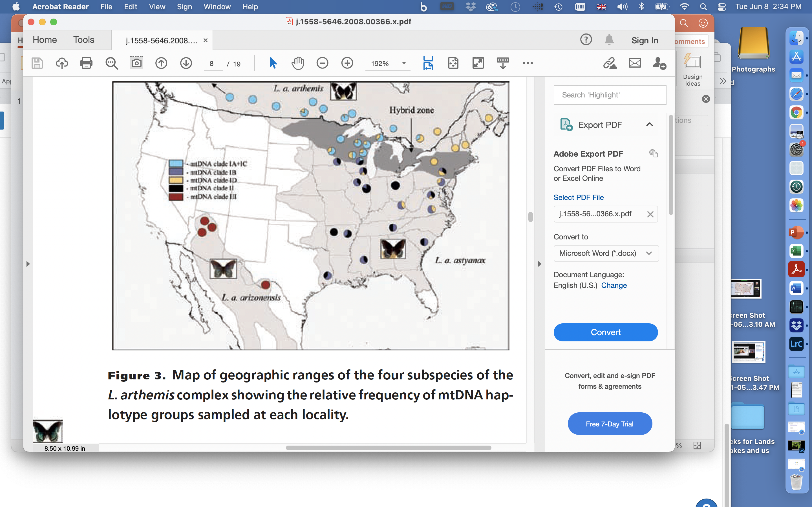Click the Take a snapshot icon
812x507 pixels.
click(x=136, y=63)
